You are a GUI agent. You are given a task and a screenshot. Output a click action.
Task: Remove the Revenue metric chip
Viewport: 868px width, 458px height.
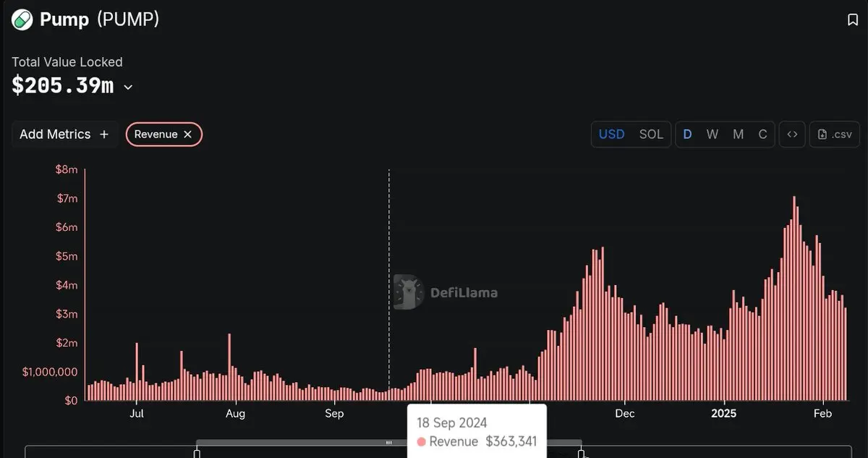point(187,135)
